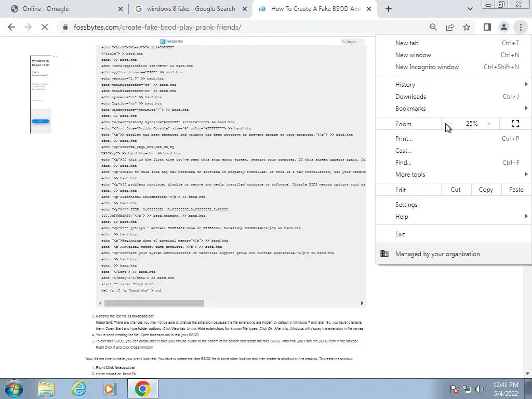Viewport: 532px width, 399px height.
Task: Close the Online - Omegle tab
Action: [x=121, y=9]
